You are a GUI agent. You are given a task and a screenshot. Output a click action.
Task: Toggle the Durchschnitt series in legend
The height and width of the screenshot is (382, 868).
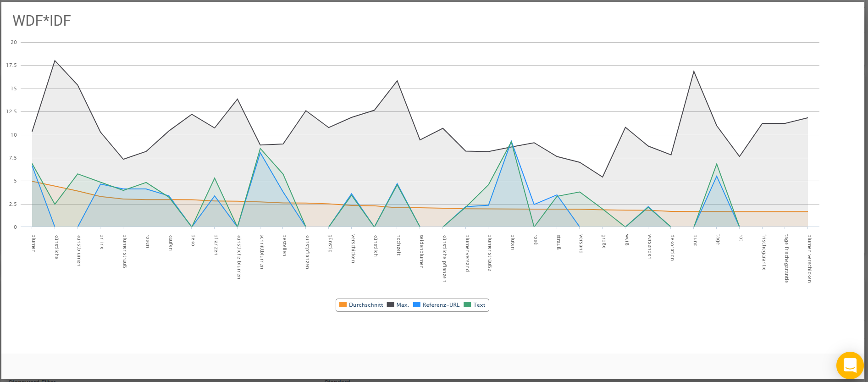point(361,305)
